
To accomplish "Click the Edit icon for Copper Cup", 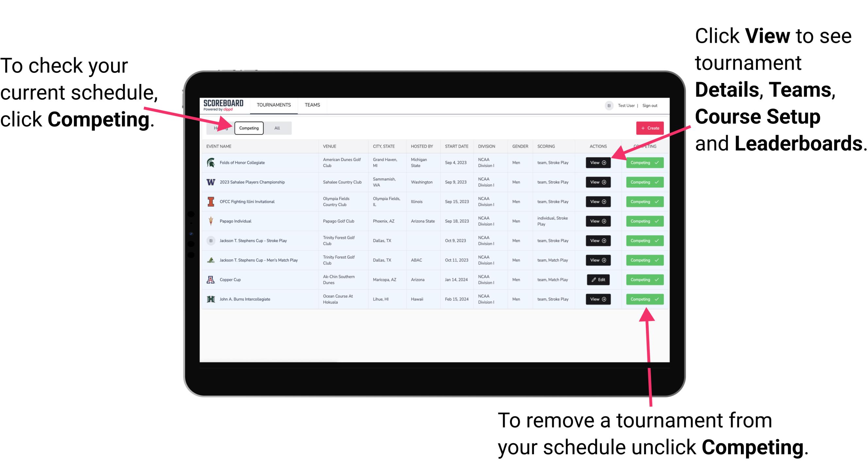I will coord(597,279).
